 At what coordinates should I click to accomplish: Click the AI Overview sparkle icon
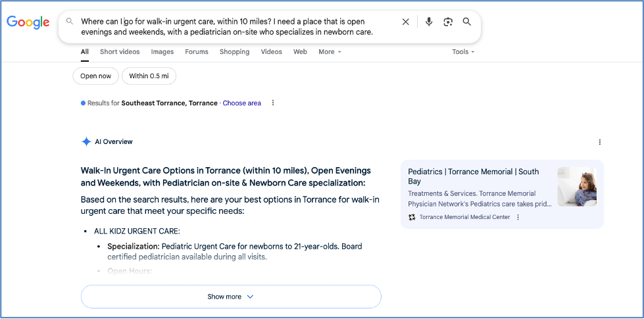[x=86, y=141]
